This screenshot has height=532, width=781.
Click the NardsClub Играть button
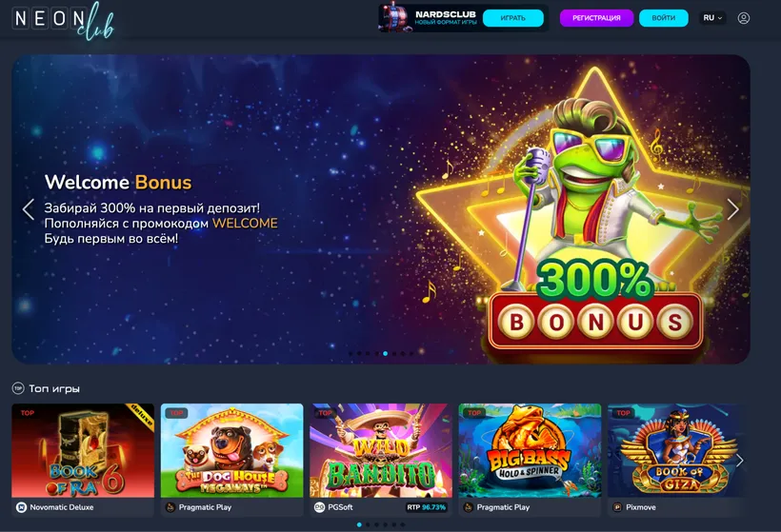[x=513, y=18]
